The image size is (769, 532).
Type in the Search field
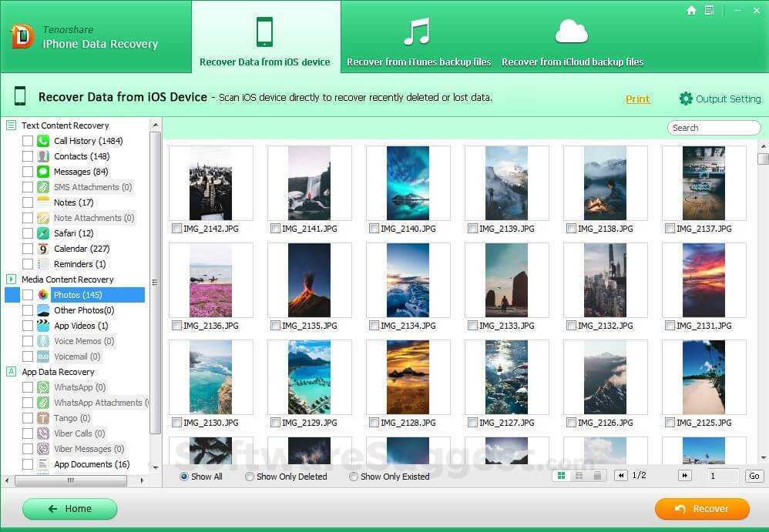pyautogui.click(x=713, y=128)
